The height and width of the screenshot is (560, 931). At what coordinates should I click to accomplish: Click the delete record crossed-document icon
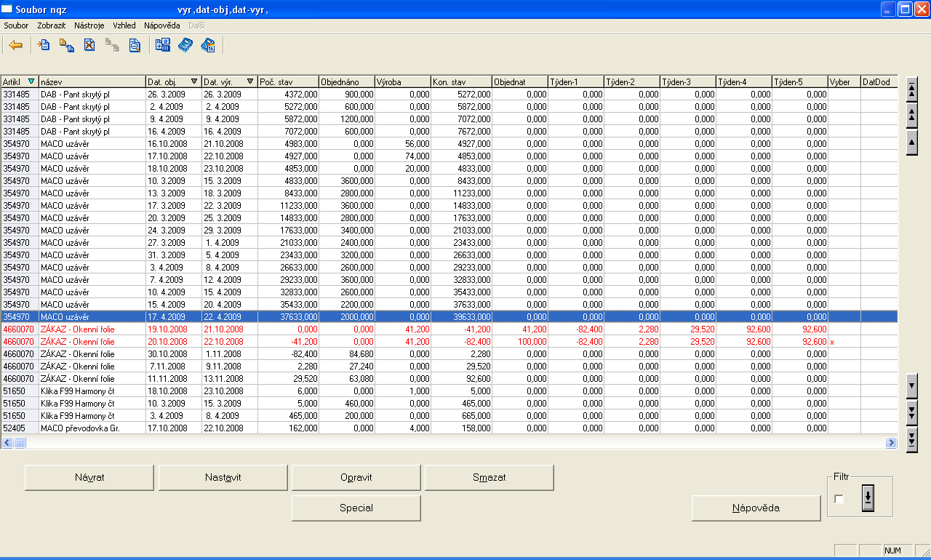89,45
